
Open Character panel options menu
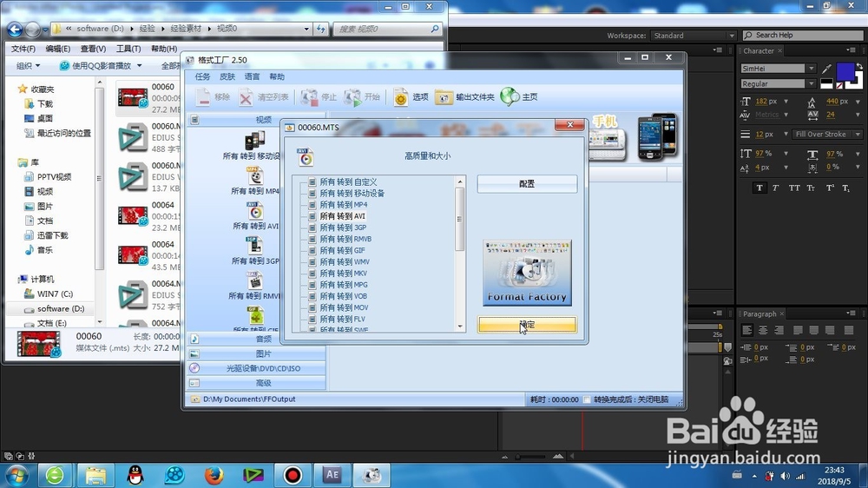851,50
